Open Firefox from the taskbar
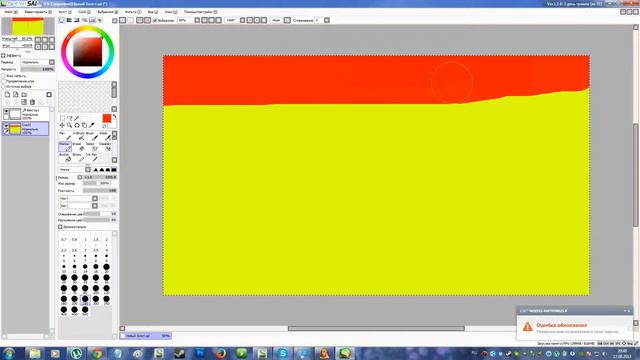The image size is (640, 360). click(x=221, y=353)
